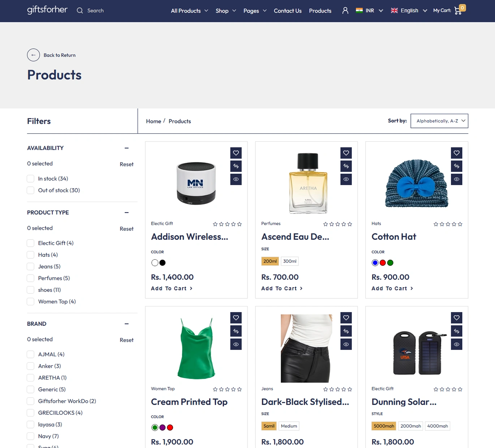Add Dark-Black Stylised jeans to wishlist

pos(346,318)
